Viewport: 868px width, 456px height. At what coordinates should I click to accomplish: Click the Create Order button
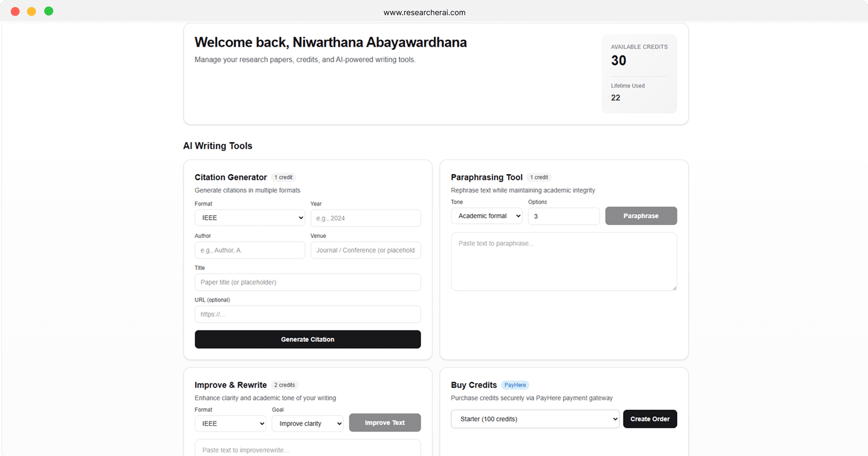click(650, 419)
